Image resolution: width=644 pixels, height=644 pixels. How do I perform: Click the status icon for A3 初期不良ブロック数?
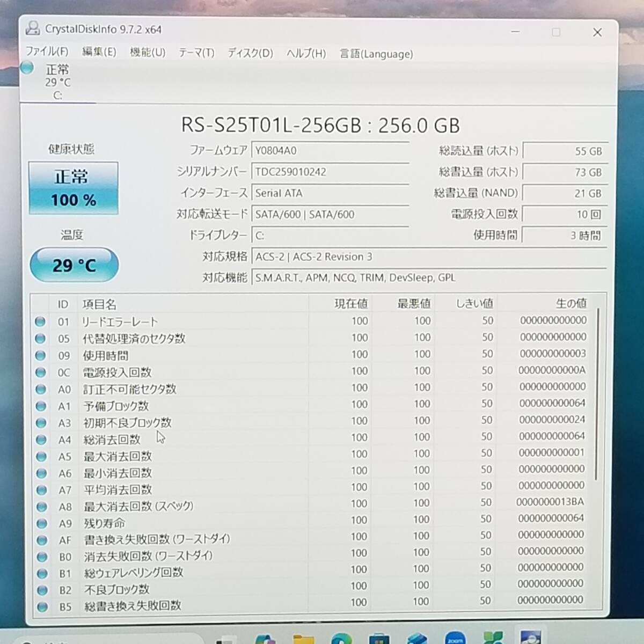tap(40, 422)
